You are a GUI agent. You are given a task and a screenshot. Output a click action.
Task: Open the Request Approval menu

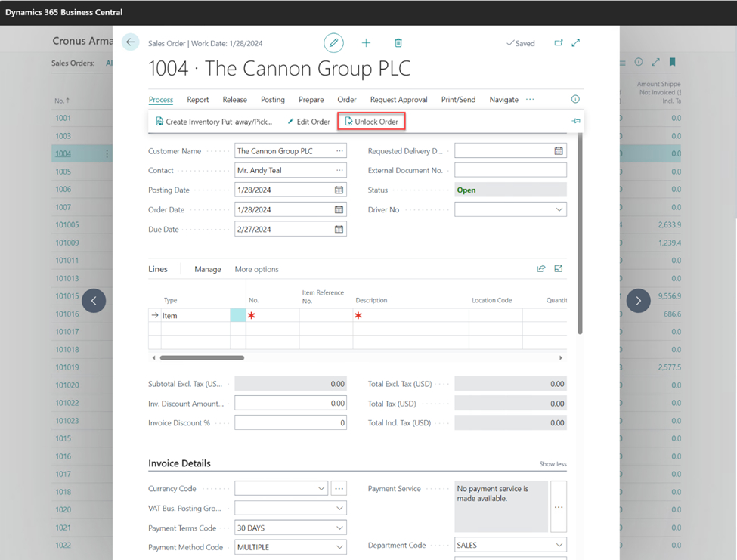pos(398,100)
